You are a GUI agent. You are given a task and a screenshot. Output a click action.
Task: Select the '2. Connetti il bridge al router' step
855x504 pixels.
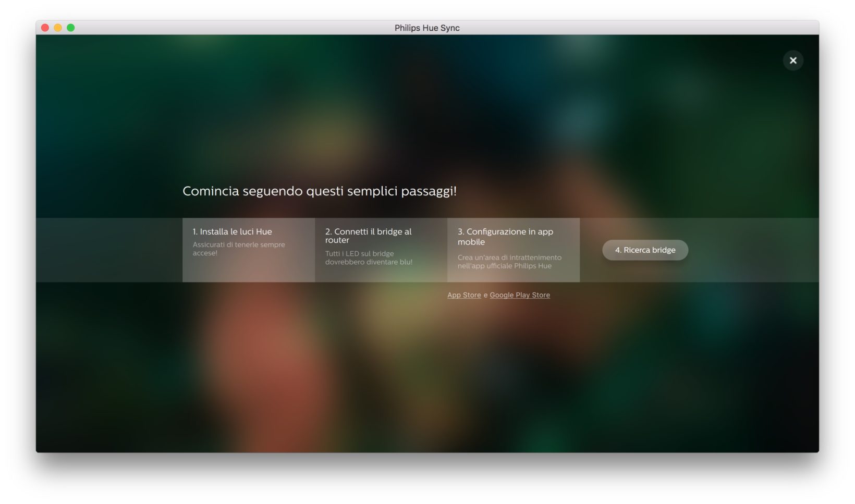(381, 250)
